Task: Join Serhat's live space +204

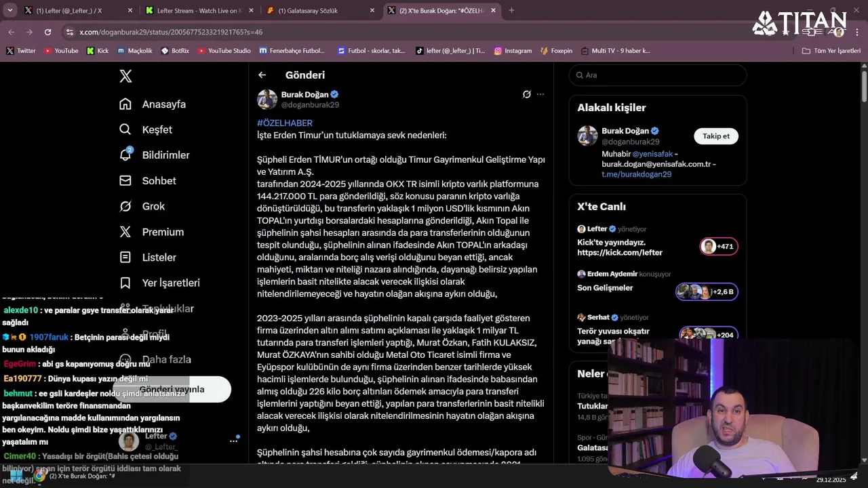Action: pos(709,335)
